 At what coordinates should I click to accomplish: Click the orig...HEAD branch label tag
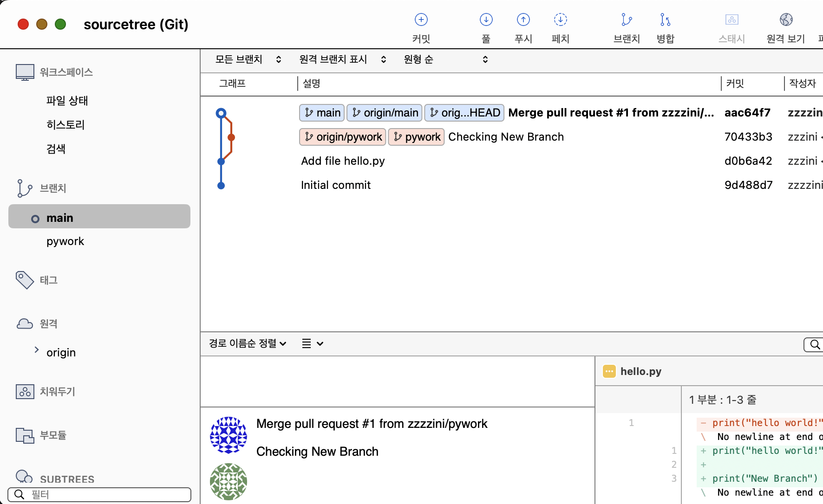coord(464,113)
